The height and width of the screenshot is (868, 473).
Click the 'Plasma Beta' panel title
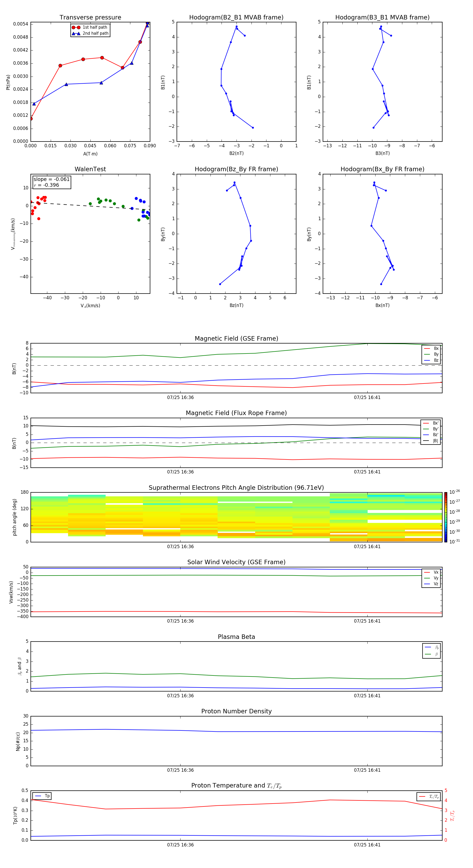coord(236,637)
